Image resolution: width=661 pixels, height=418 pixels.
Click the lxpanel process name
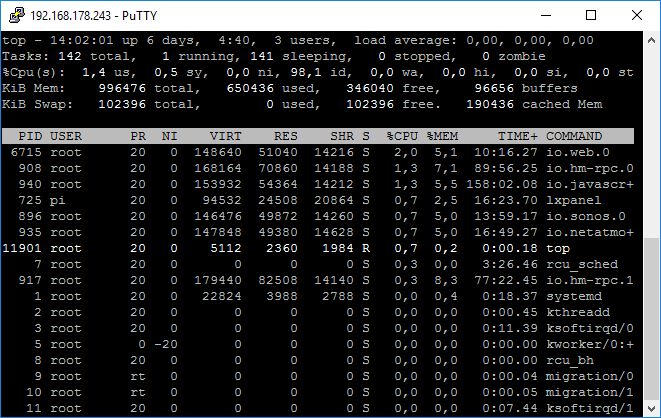574,200
